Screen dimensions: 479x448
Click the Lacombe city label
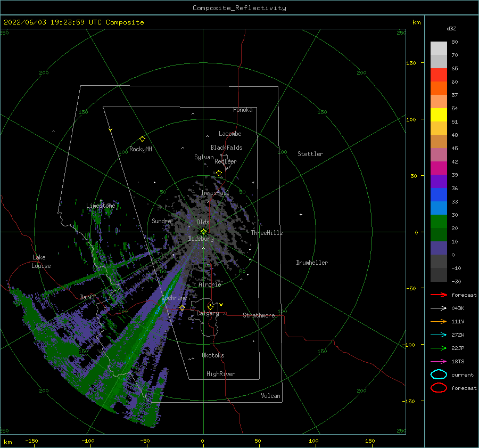coord(230,134)
